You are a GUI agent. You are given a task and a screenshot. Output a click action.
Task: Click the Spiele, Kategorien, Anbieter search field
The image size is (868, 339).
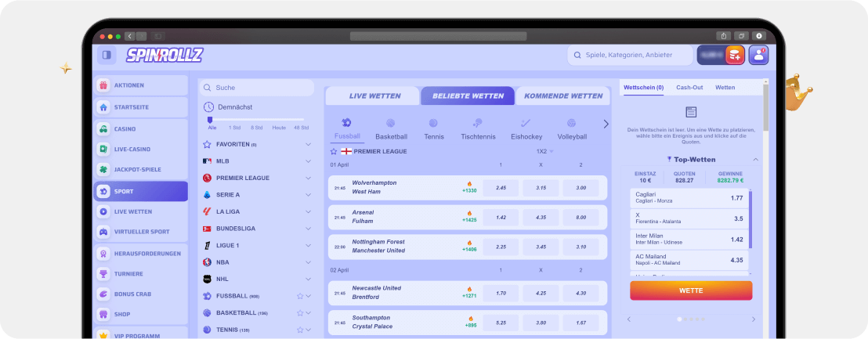click(630, 56)
